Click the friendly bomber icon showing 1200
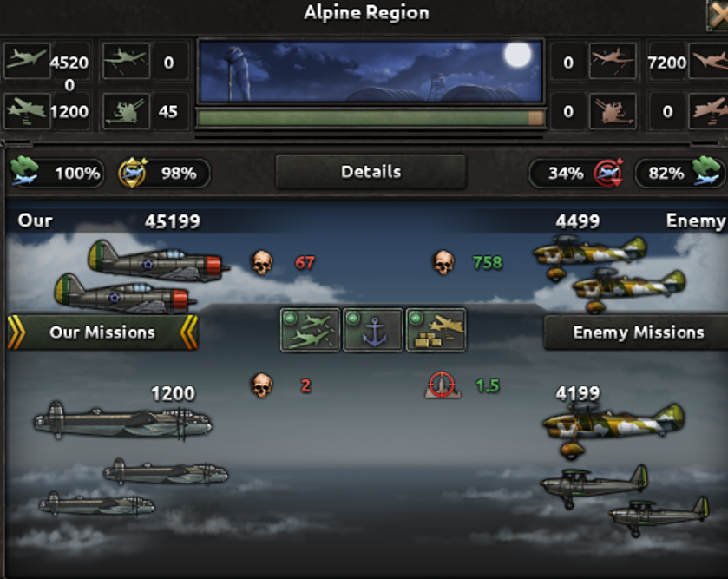This screenshot has width=728, height=579. click(x=28, y=111)
